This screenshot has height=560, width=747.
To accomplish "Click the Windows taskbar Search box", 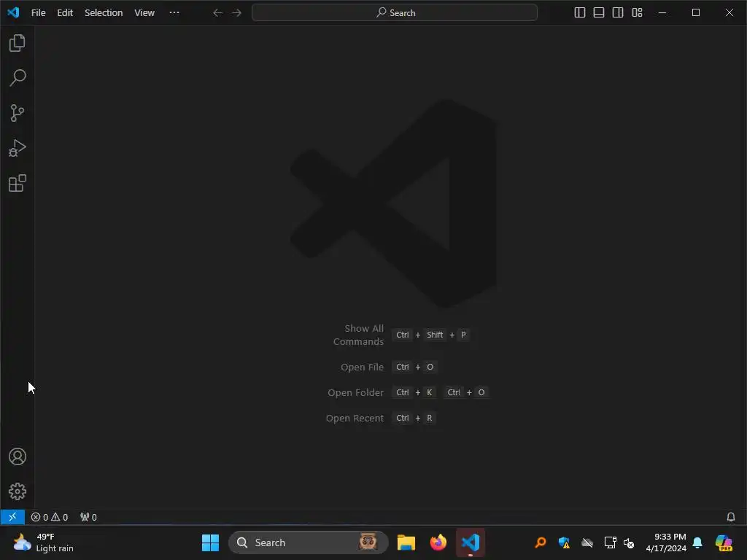I will click(309, 542).
